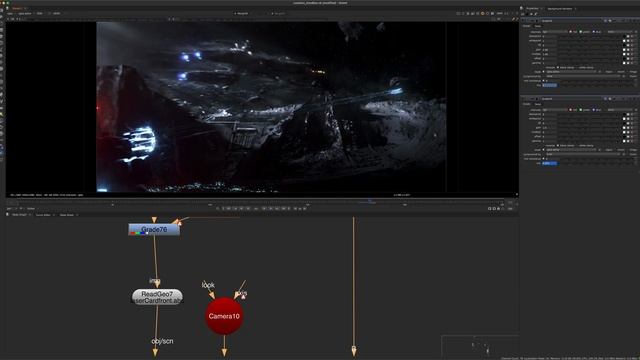Open blackpoint color swatch, upper Grade panel

coord(624,36)
